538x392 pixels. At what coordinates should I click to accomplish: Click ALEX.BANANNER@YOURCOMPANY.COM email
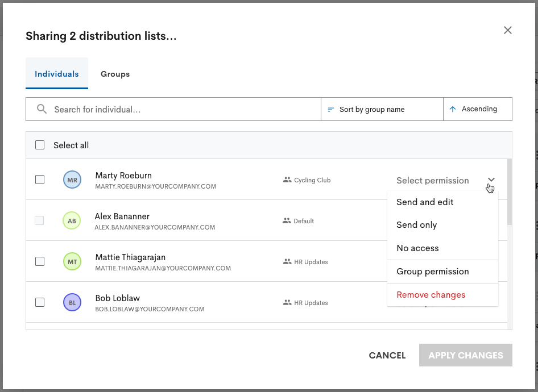point(155,227)
